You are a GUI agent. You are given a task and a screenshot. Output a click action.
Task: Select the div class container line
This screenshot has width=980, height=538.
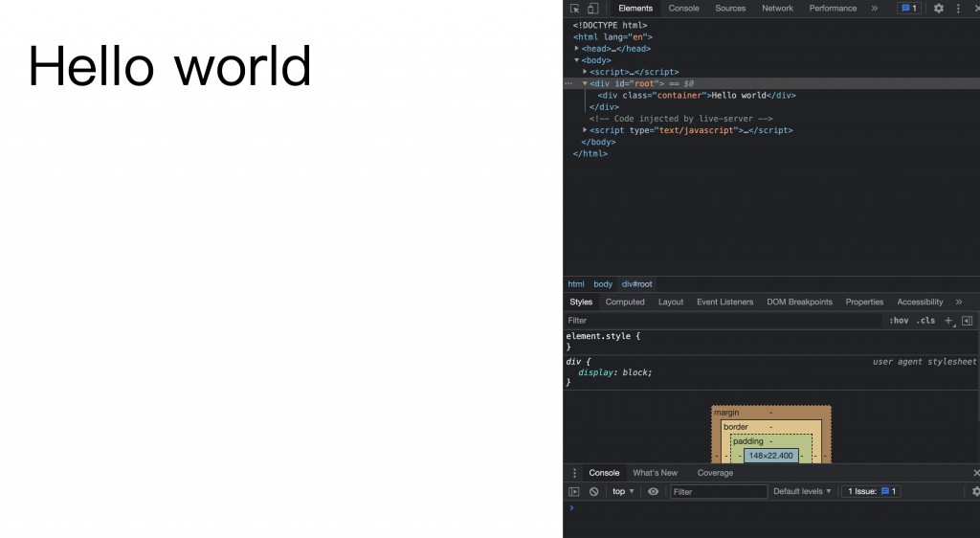[x=697, y=95]
